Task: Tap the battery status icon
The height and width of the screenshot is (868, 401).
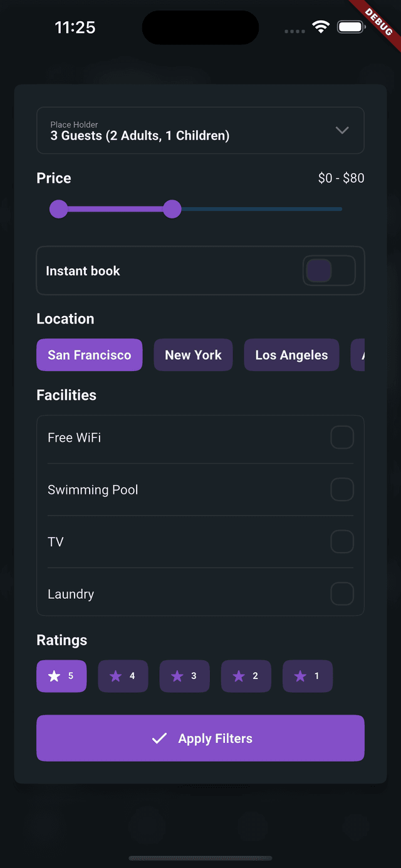Action: [351, 27]
